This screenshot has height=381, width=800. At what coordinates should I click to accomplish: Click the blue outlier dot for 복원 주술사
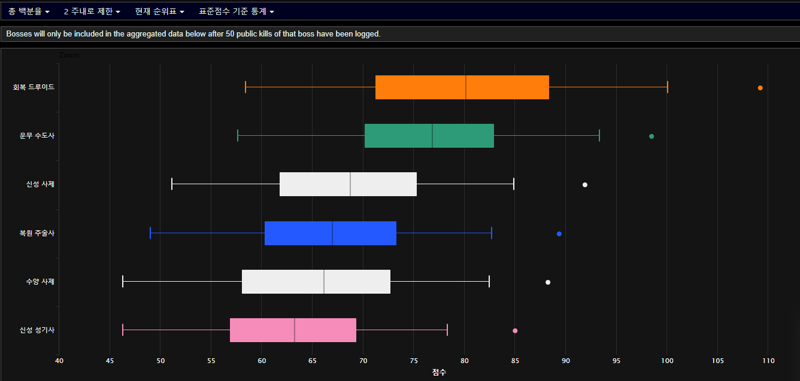tap(559, 234)
